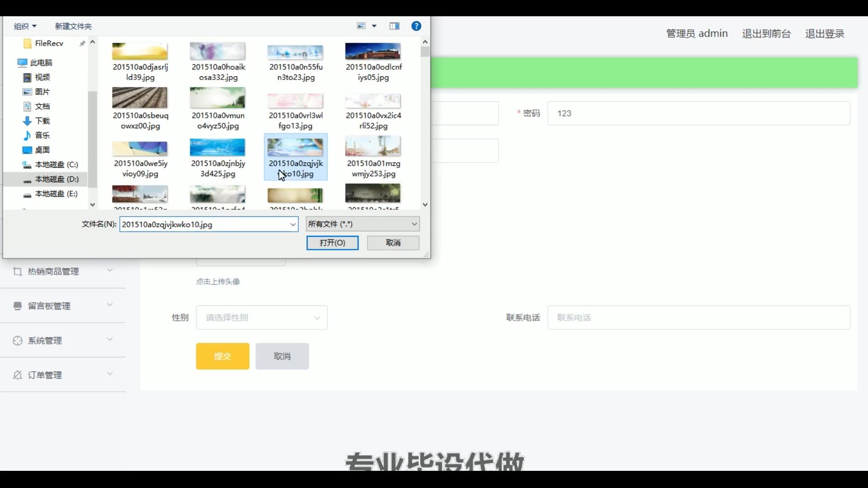Click the 打开(O) open button
Image resolution: width=868 pixels, height=488 pixels.
(332, 243)
